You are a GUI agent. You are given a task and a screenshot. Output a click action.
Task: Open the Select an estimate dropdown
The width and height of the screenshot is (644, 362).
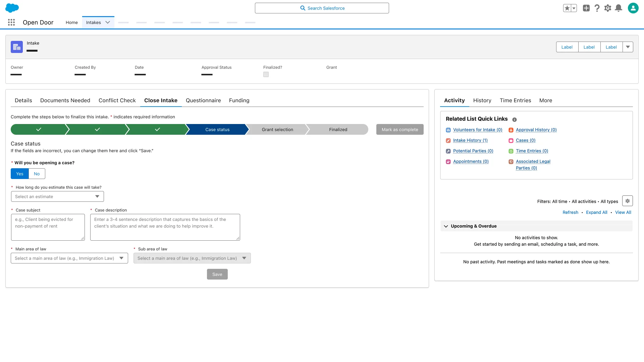point(57,196)
